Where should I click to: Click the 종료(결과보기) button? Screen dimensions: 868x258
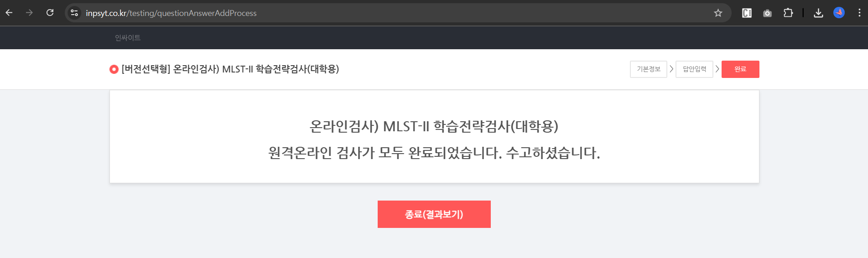click(x=434, y=214)
